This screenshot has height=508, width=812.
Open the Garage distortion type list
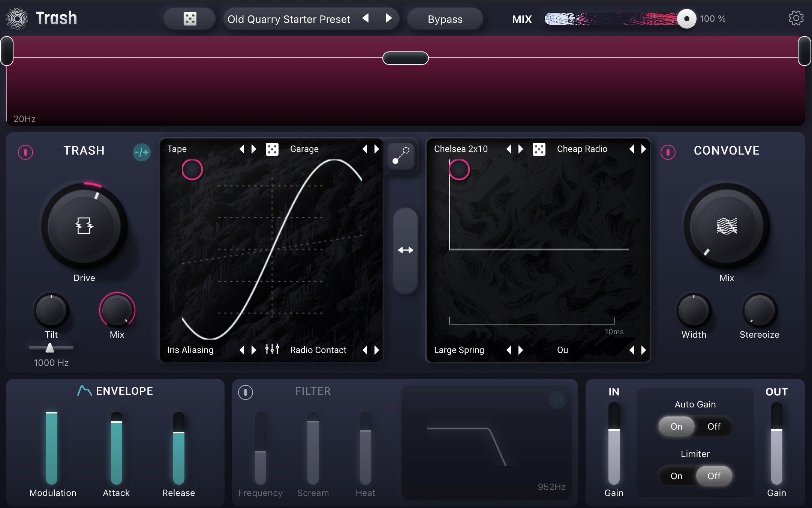click(x=304, y=149)
